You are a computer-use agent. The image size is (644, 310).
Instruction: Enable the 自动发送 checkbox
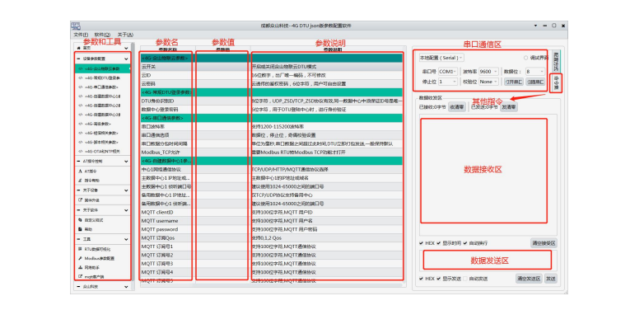465,279
